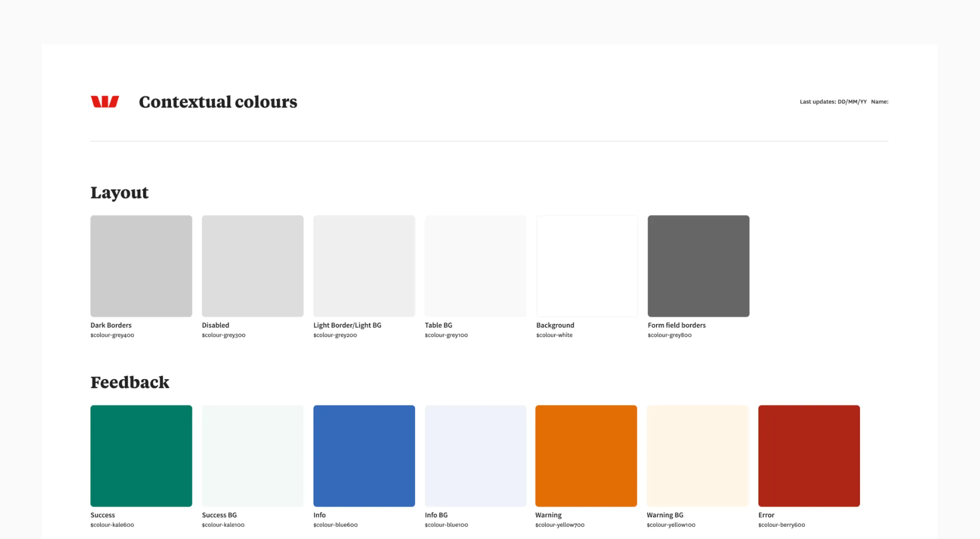Click the 'Background' label
This screenshot has width=980, height=539.
[x=555, y=325]
